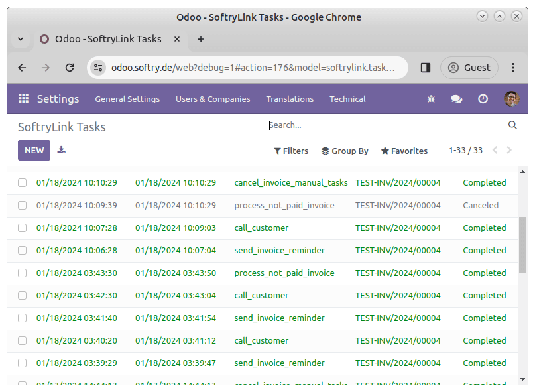Create a new task with NEW button
The width and height of the screenshot is (535, 392).
pos(34,151)
